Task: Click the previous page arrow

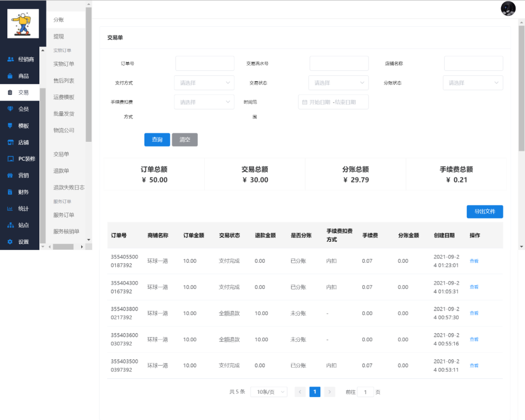Action: (300, 392)
